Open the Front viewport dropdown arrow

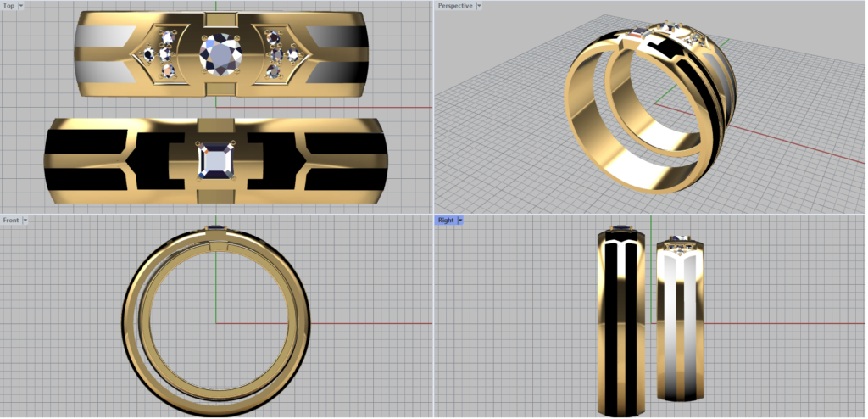tap(25, 221)
